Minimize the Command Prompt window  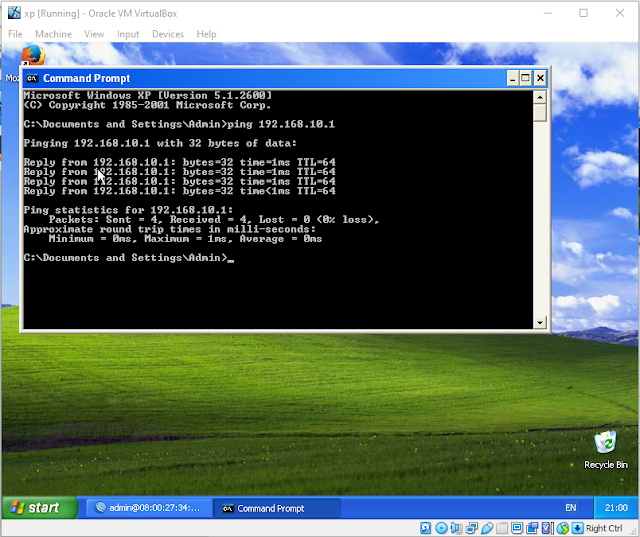coord(513,78)
